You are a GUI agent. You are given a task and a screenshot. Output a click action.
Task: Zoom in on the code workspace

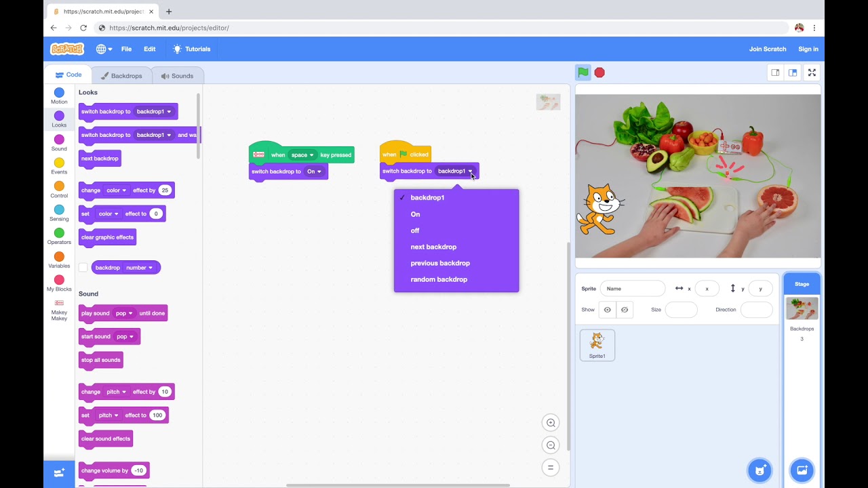(551, 423)
